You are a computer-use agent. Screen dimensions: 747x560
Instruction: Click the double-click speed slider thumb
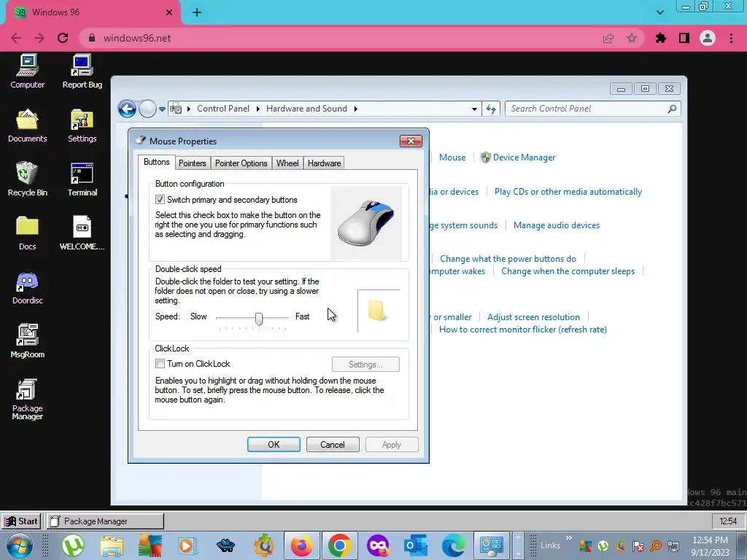(x=259, y=319)
